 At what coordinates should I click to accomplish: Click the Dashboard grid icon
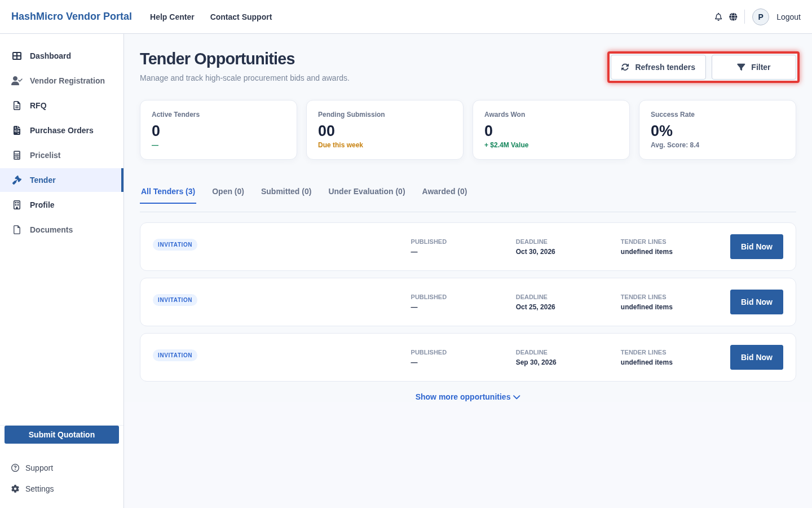(x=17, y=56)
